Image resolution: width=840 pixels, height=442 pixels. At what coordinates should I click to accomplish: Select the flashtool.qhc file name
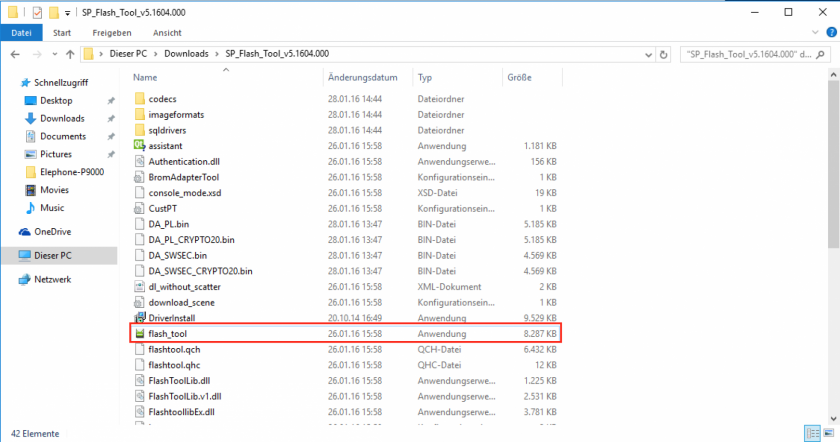click(174, 365)
